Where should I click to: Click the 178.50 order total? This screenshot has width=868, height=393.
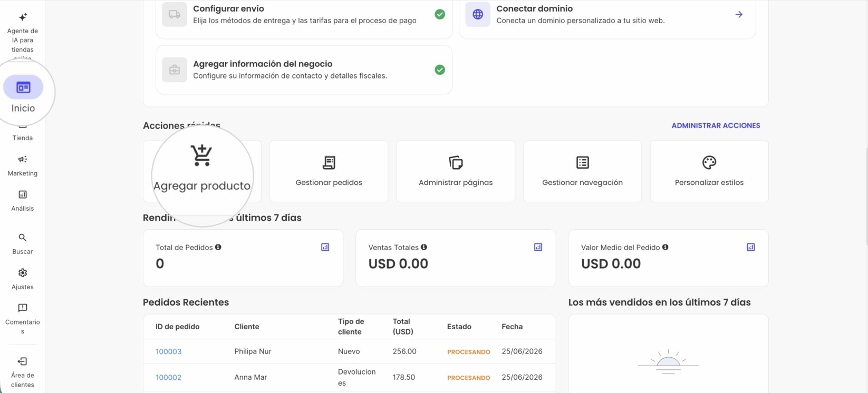coord(404,377)
